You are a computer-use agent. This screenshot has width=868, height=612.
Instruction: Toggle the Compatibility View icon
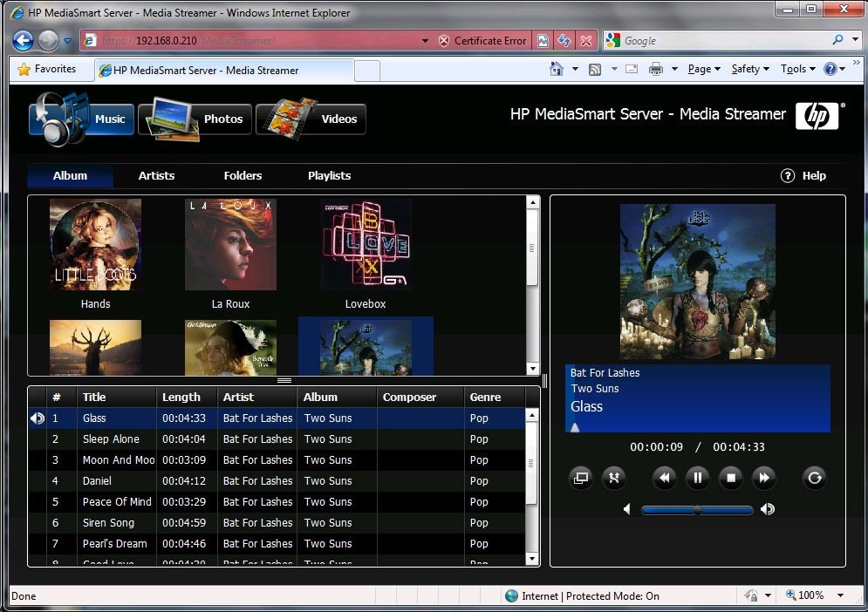point(543,40)
